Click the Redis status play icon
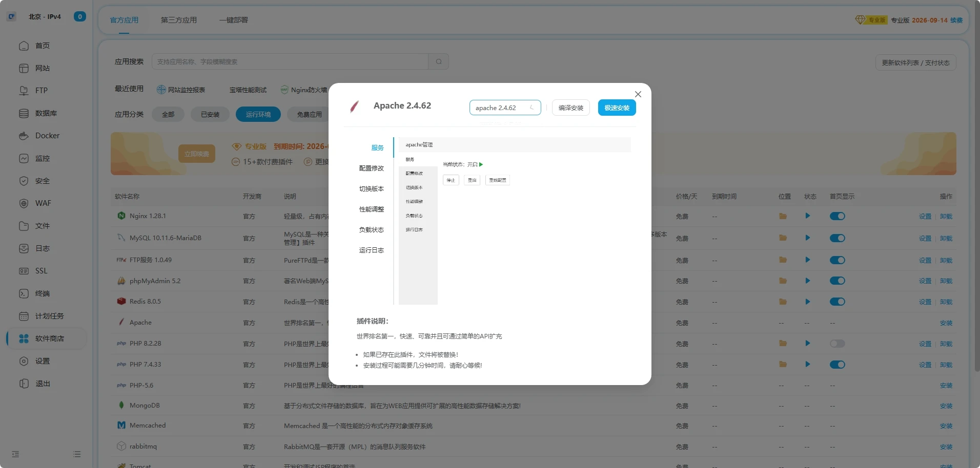Viewport: 980px width, 468px height. [807, 302]
